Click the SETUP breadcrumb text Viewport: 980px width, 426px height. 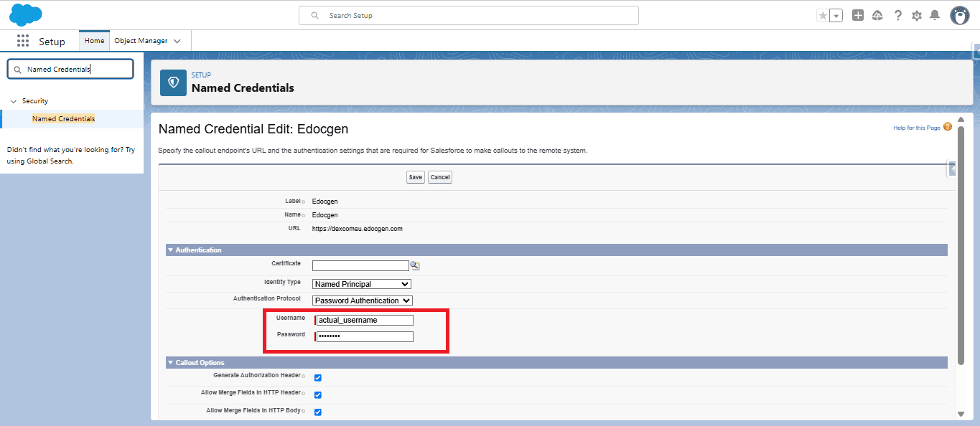tap(201, 75)
